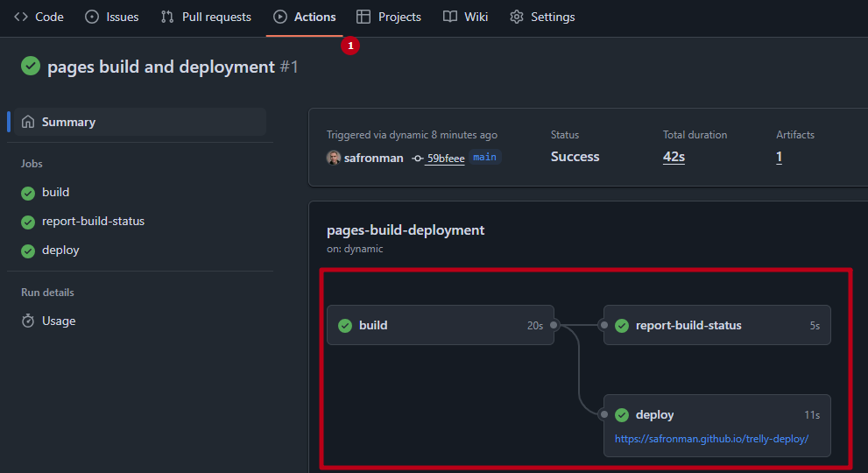The height and width of the screenshot is (473, 868).
Task: Click the Actions play icon
Action: point(280,17)
